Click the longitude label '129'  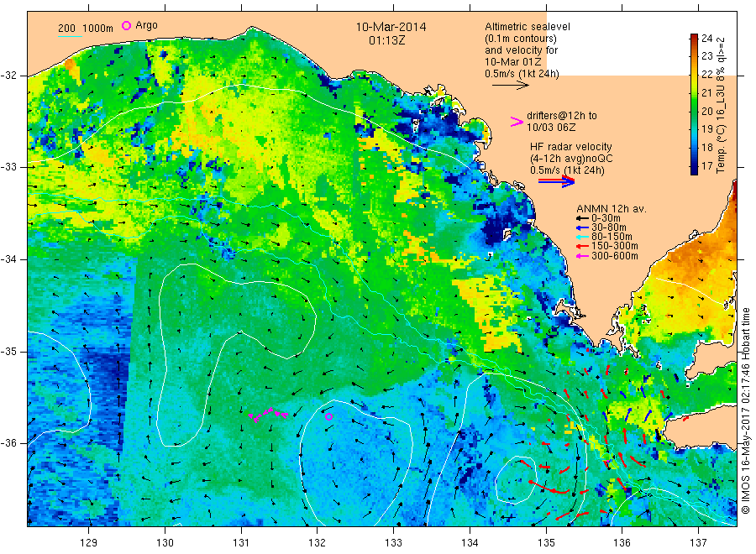click(89, 543)
